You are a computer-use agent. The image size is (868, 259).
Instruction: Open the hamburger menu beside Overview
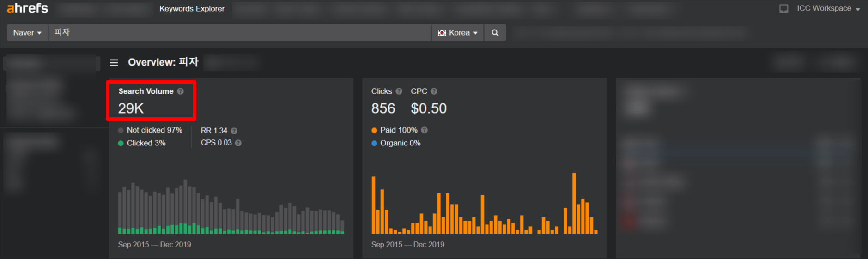(x=114, y=63)
